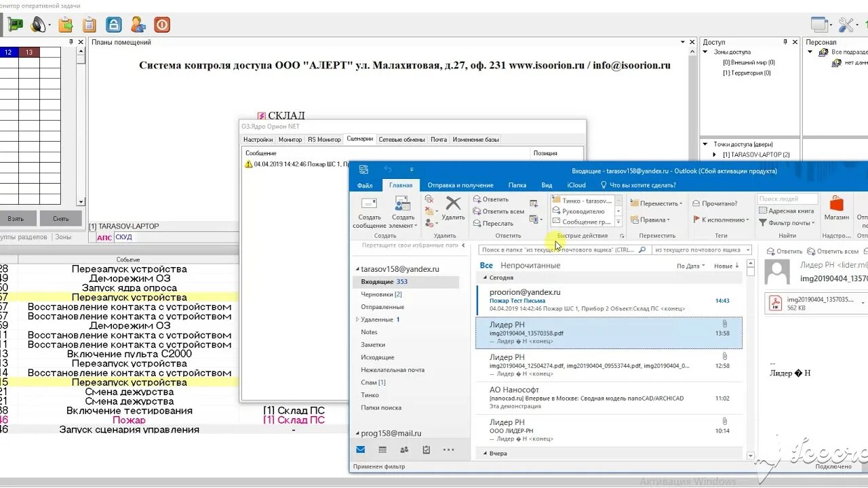Open the Файл menu in Outlook
868x488 pixels.
pyautogui.click(x=365, y=185)
